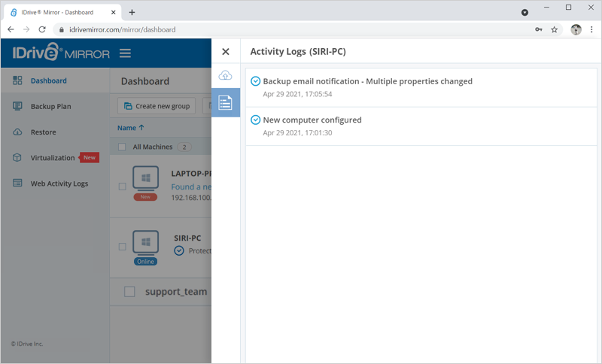602x364 pixels.
Task: Open the cloud backup tab icon
Action: pos(225,75)
